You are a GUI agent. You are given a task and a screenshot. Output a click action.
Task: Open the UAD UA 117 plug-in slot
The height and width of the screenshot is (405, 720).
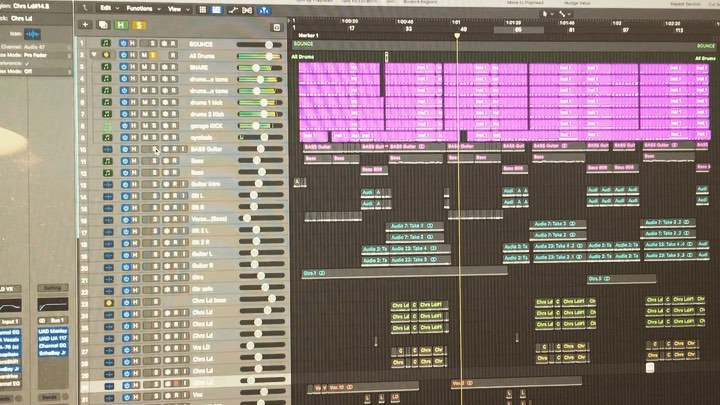53,338
